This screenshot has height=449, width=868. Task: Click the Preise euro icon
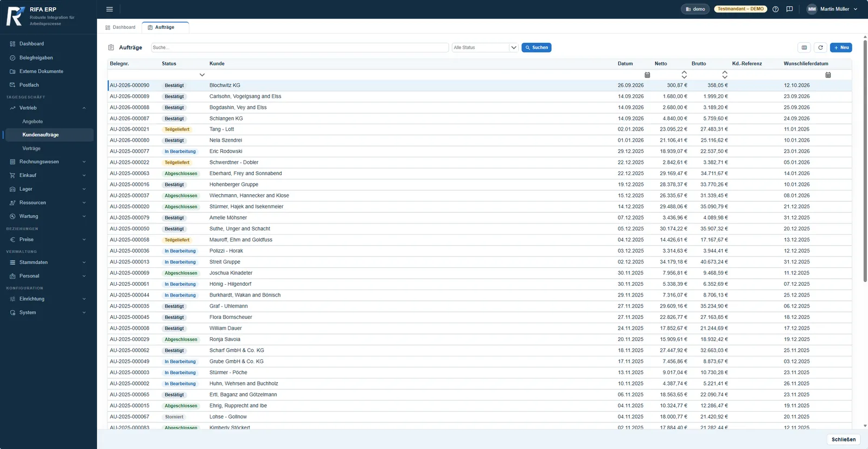click(x=12, y=240)
